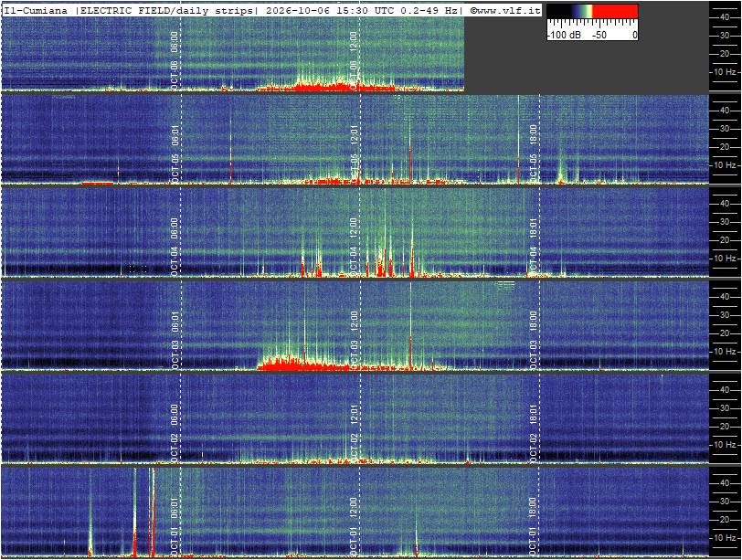Select the OCT-03 06:01 time marker

tap(175, 340)
